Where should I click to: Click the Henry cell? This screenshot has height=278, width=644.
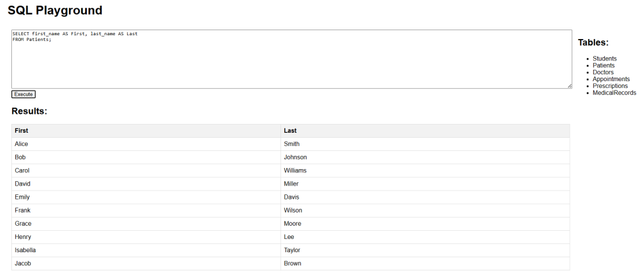pos(146,237)
